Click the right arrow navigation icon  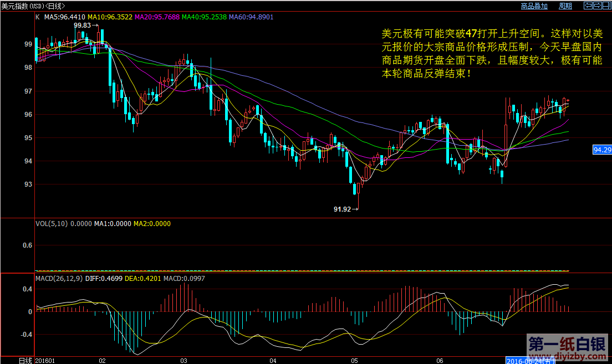(598, 6)
